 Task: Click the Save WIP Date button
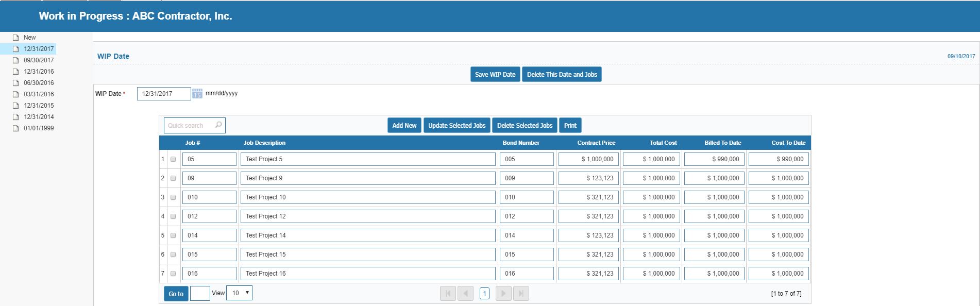[495, 75]
